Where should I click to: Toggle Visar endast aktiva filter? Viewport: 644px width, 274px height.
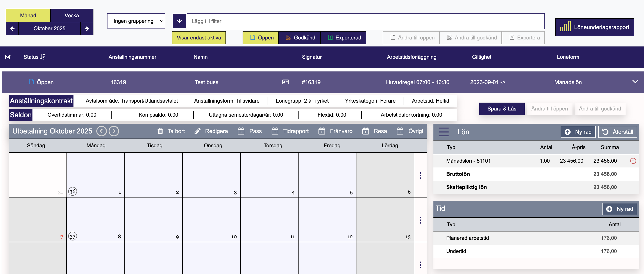[199, 37]
